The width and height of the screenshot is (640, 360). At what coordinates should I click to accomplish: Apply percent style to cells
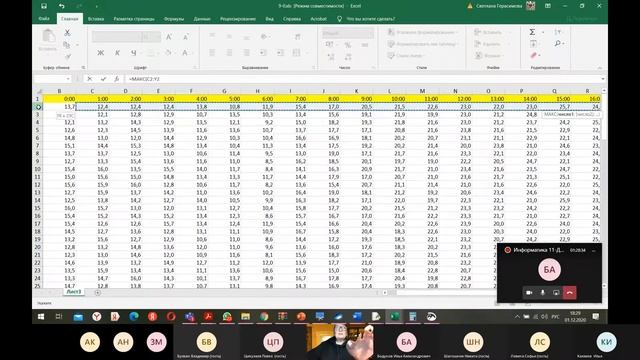click(x=347, y=45)
